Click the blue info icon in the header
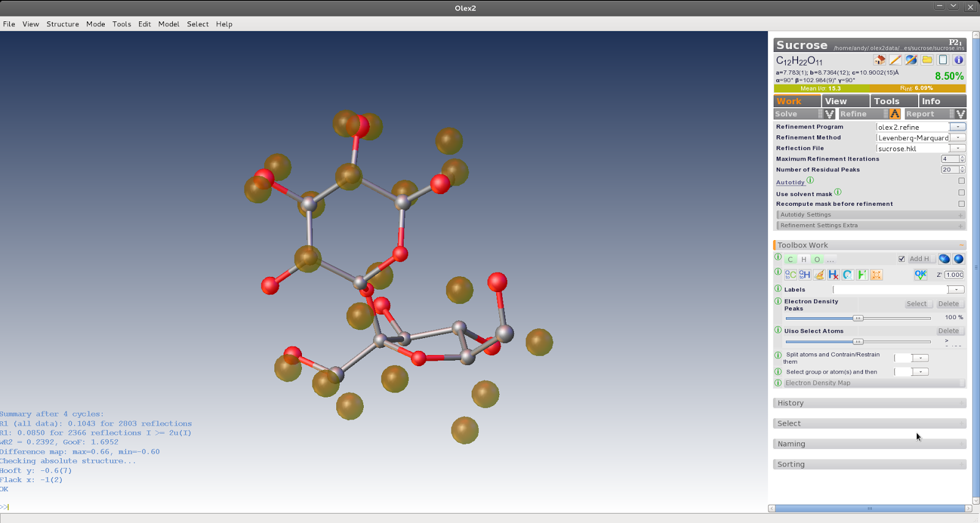Viewport: 980px width, 523px height. point(959,60)
